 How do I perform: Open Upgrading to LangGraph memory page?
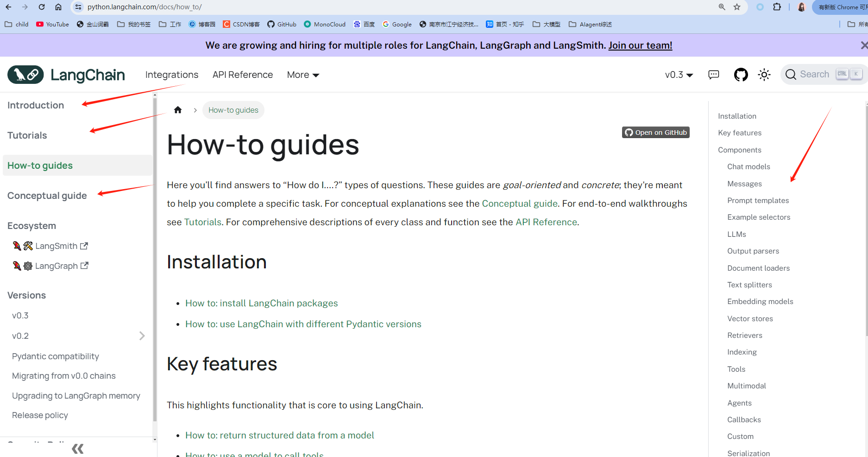(x=76, y=395)
